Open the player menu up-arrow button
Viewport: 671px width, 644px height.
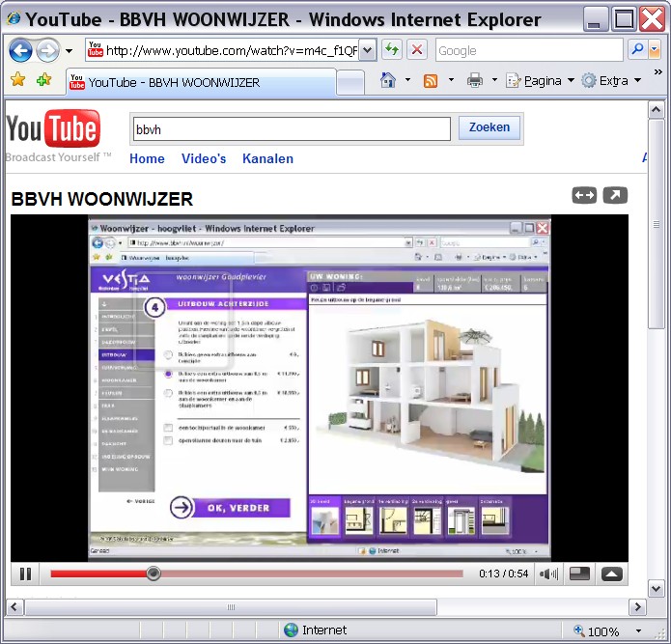[x=611, y=574]
